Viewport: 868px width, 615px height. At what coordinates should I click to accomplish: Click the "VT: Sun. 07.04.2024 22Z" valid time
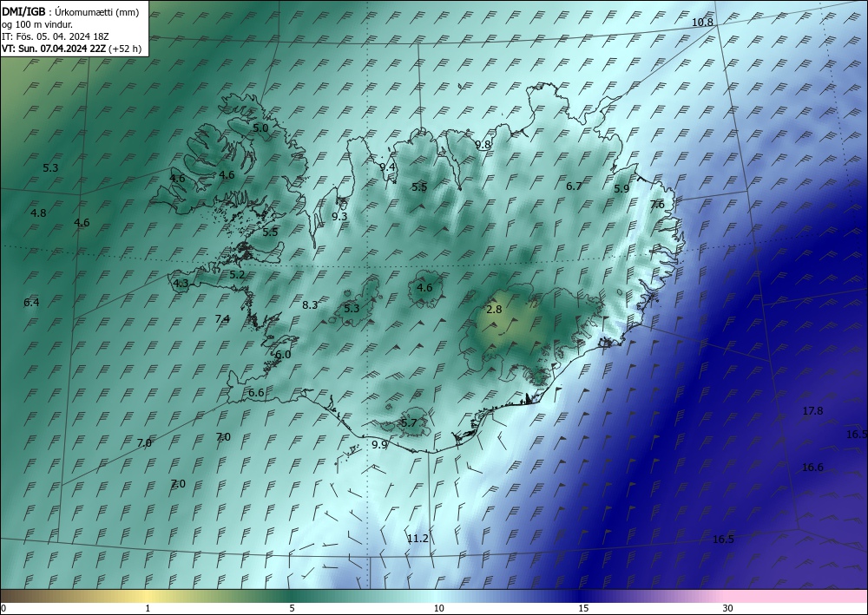pos(54,49)
